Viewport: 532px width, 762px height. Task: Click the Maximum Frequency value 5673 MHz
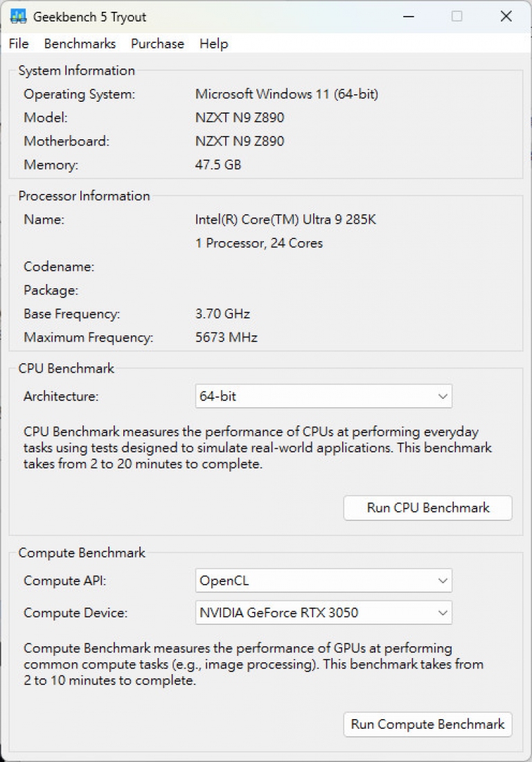click(x=227, y=337)
